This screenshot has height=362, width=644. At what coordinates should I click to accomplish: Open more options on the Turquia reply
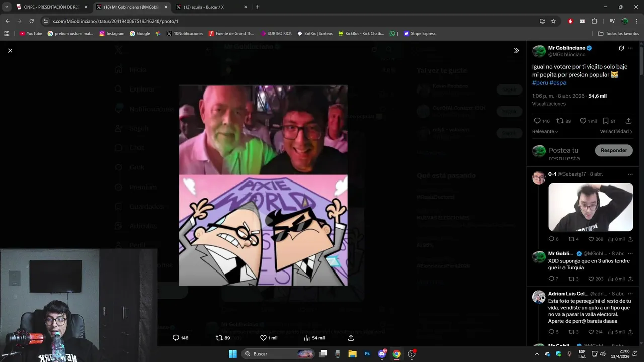630,253
